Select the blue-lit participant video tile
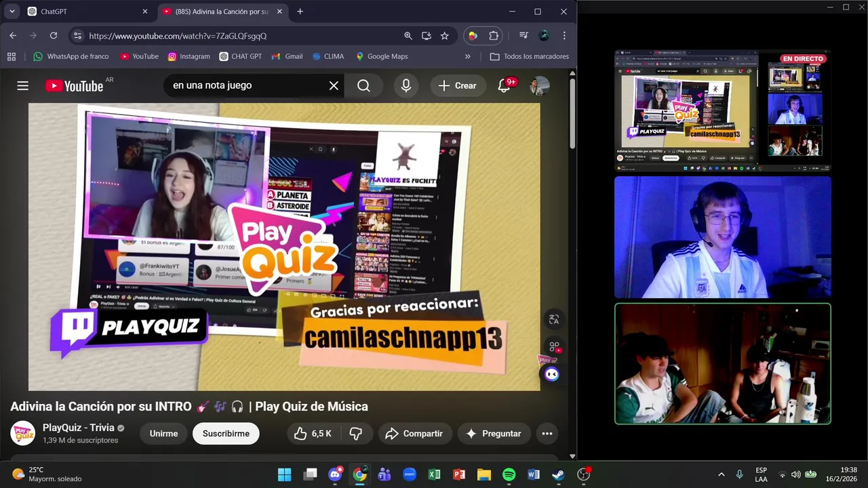 722,237
